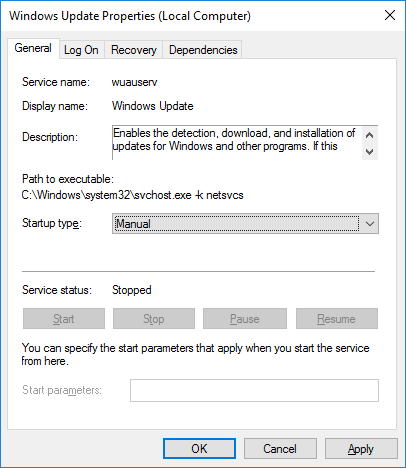
Task: Click the Cancel button
Action: pos(280,449)
